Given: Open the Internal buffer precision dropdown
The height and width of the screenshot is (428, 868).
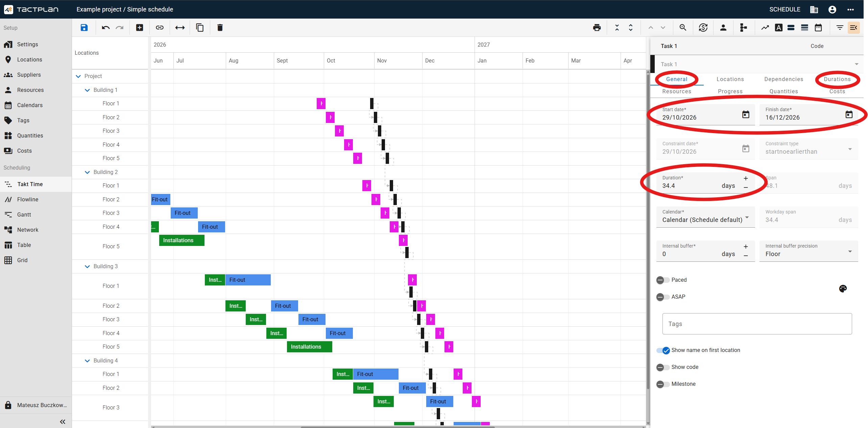Looking at the screenshot, I should pyautogui.click(x=809, y=251).
